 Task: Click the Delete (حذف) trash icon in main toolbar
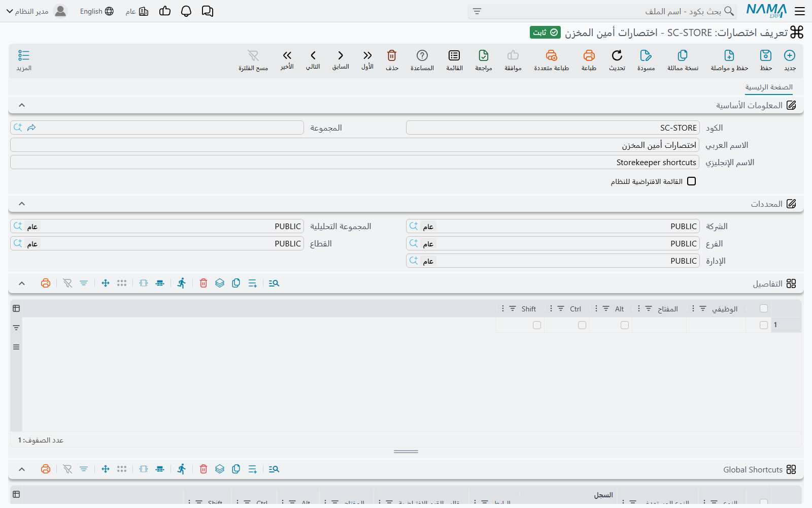392,55
